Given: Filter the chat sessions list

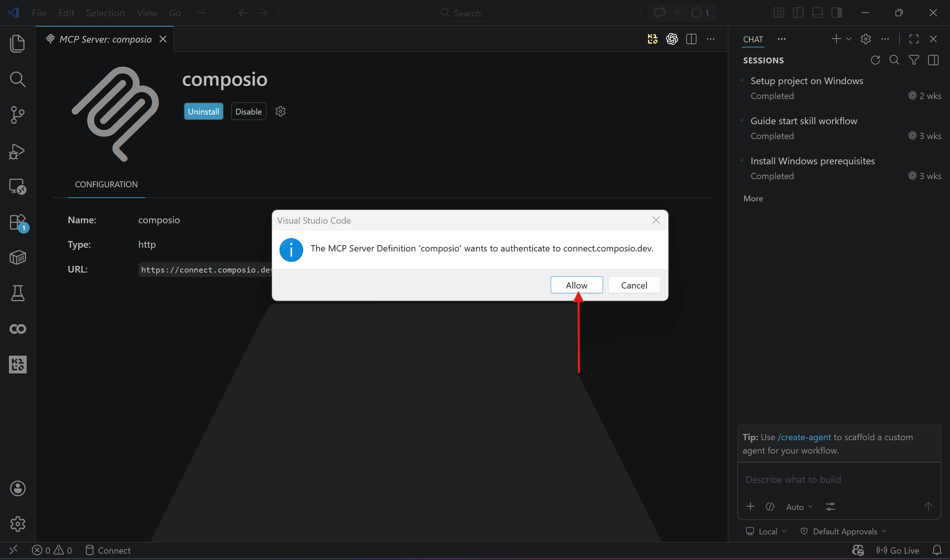Looking at the screenshot, I should (x=914, y=60).
